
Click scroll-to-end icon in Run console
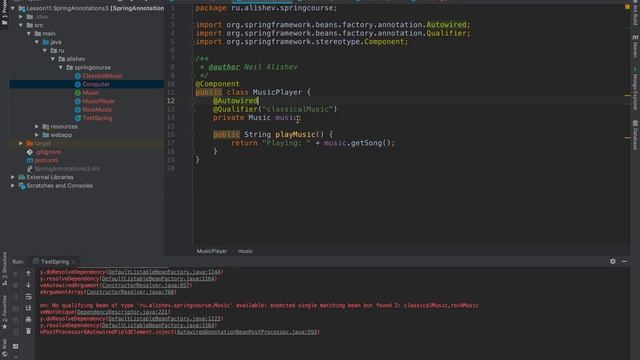click(28, 308)
